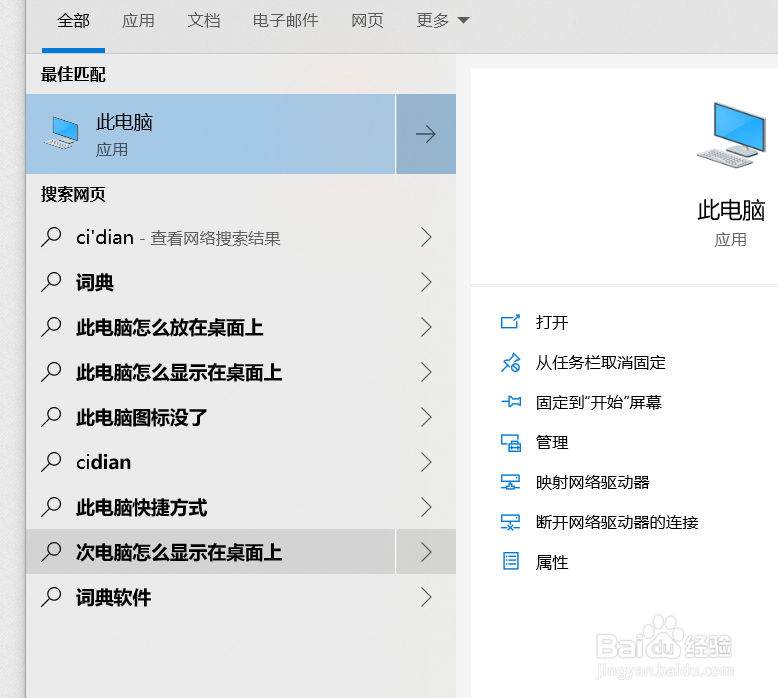778x698 pixels.
Task: Click magnifier icon beside cidian
Action: pos(51,462)
